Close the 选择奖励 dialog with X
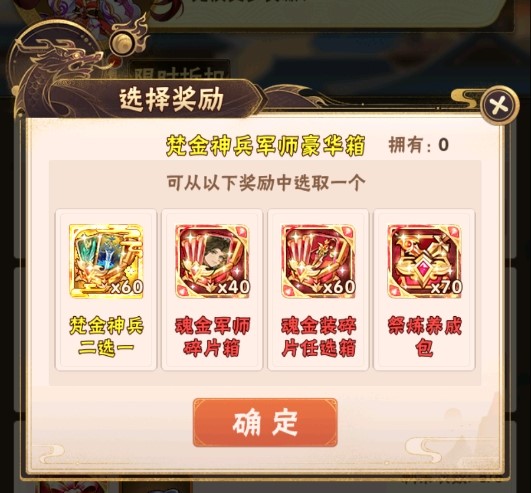Viewport: 531px width, 493px height. (500, 106)
